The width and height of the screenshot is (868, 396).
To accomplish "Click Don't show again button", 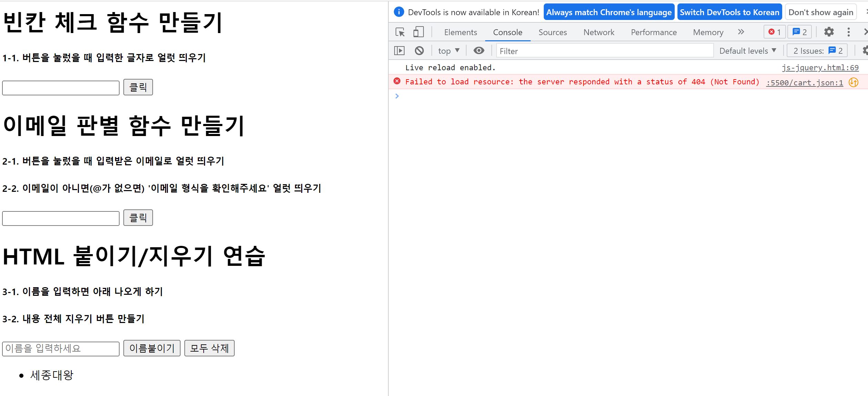I will (x=821, y=12).
